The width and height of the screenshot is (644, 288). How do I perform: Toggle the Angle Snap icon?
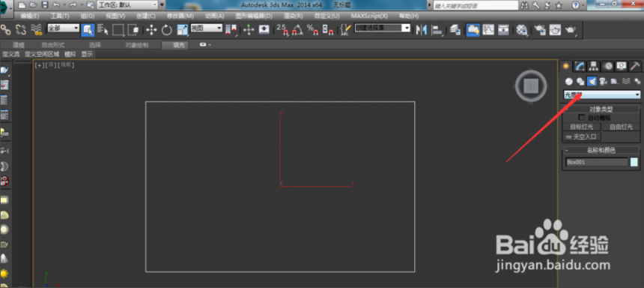point(297,29)
